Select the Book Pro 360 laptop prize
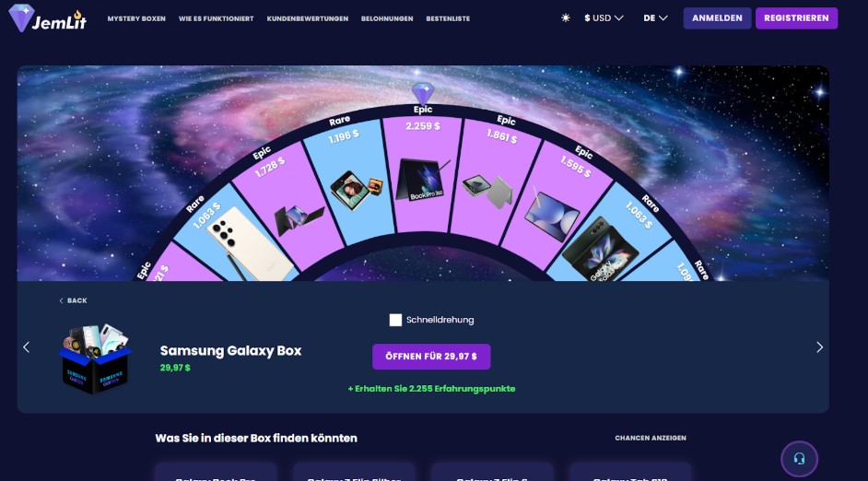Image resolution: width=868 pixels, height=481 pixels. pos(423,180)
